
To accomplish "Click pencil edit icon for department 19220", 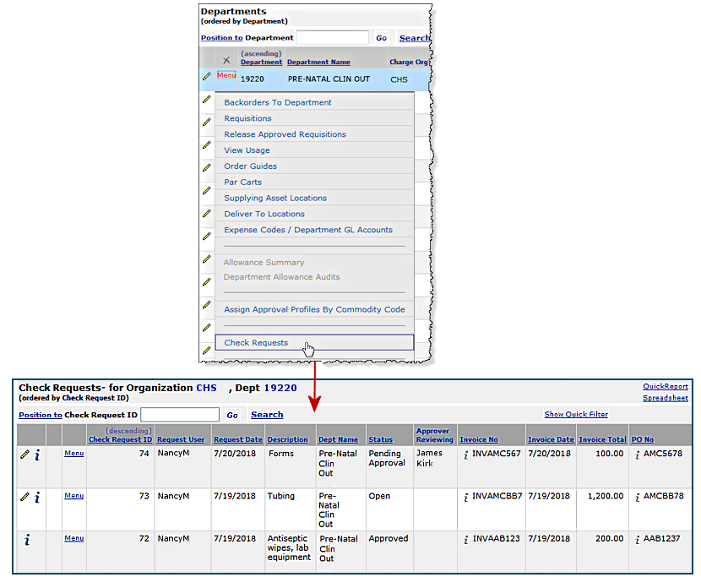I will [207, 78].
